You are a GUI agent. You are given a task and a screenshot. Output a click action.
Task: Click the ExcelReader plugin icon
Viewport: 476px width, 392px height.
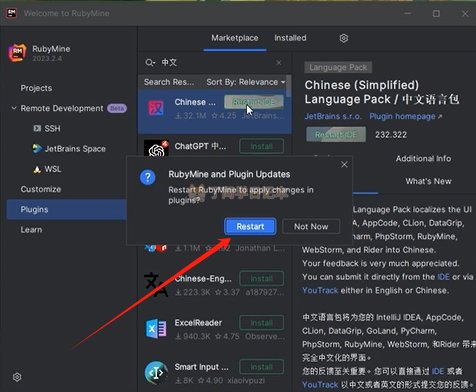(x=156, y=329)
